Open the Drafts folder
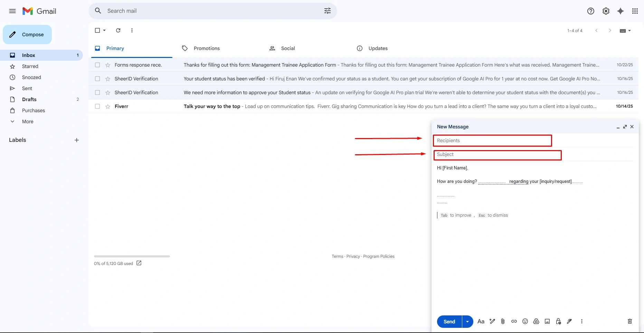Image resolution: width=644 pixels, height=333 pixels. [41, 99]
